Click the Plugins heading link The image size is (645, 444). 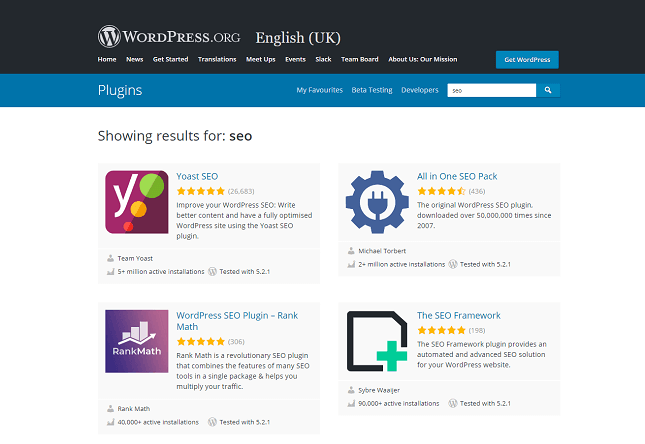[x=120, y=91]
